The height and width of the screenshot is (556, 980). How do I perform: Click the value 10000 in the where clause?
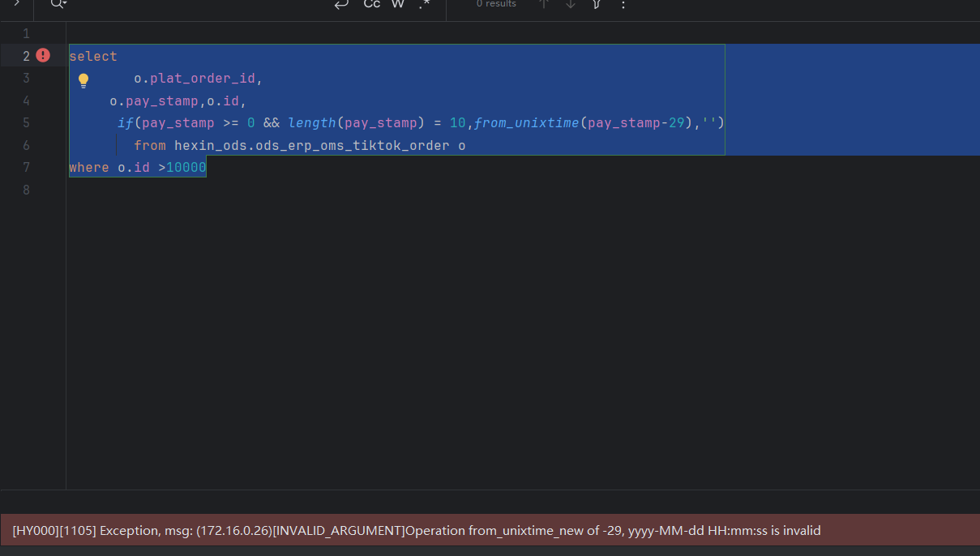click(x=186, y=168)
